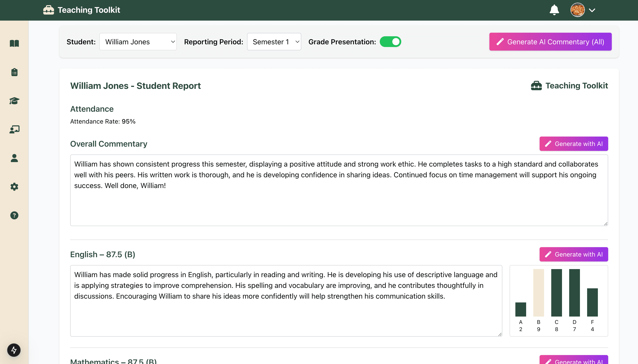Open the student profile person icon
Screen dimensions: 638x364
coord(14,158)
